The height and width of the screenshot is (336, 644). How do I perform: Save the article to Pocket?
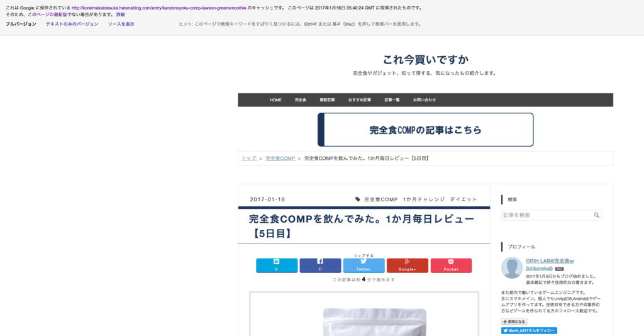(451, 266)
